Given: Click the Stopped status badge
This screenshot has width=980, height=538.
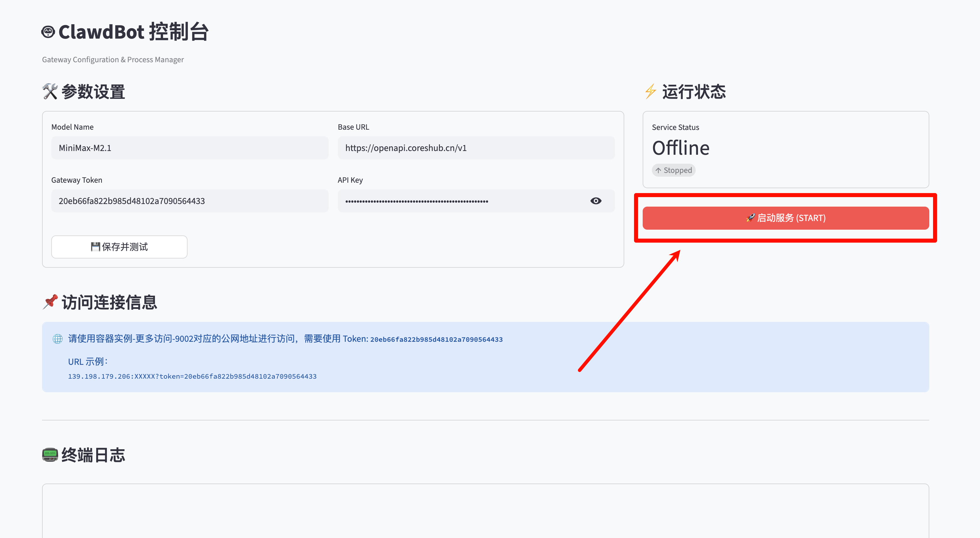Looking at the screenshot, I should [673, 170].
